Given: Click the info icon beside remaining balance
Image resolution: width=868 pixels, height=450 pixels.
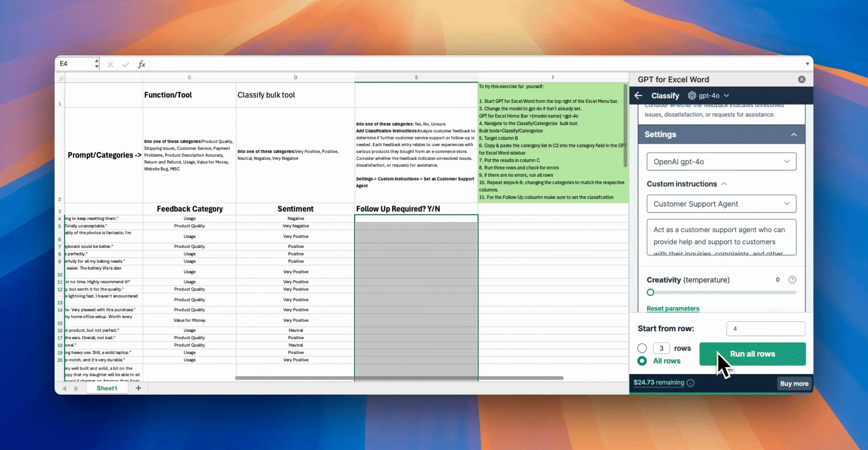Looking at the screenshot, I should tap(691, 383).
